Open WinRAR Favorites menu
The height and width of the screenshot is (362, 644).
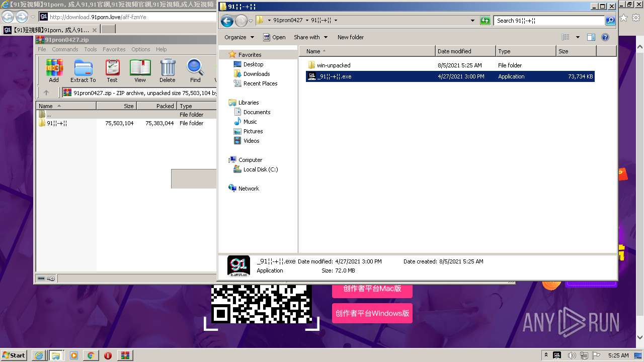114,49
